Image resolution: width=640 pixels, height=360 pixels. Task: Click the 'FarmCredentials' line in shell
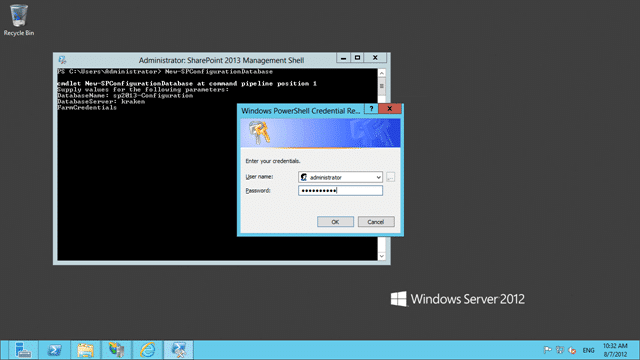(x=87, y=108)
